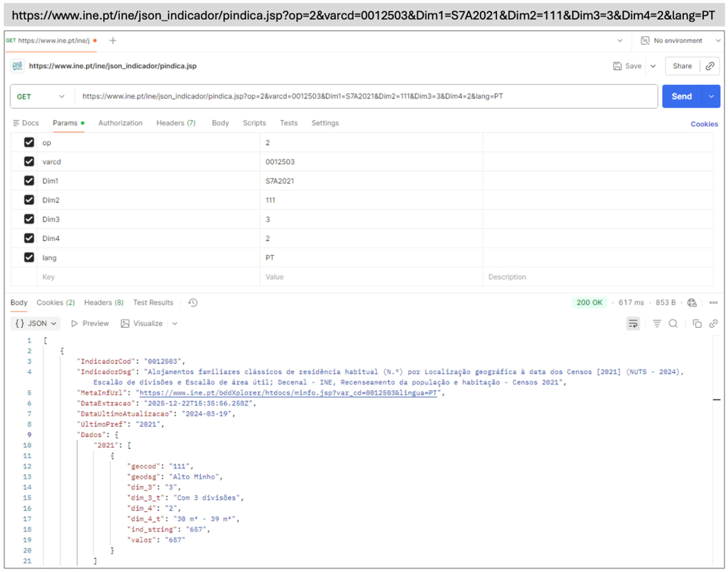Beautify the JSON response

[x=657, y=323]
